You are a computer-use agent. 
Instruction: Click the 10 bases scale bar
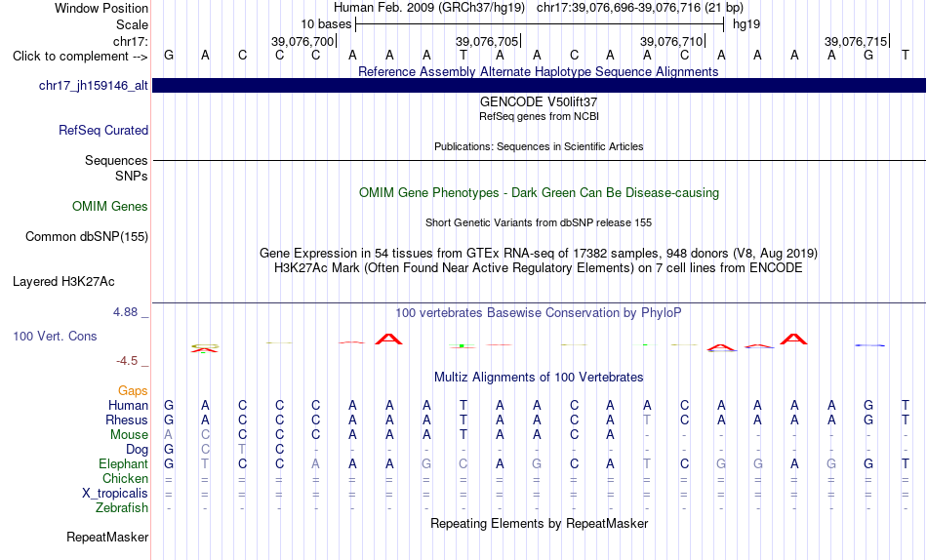coord(540,24)
